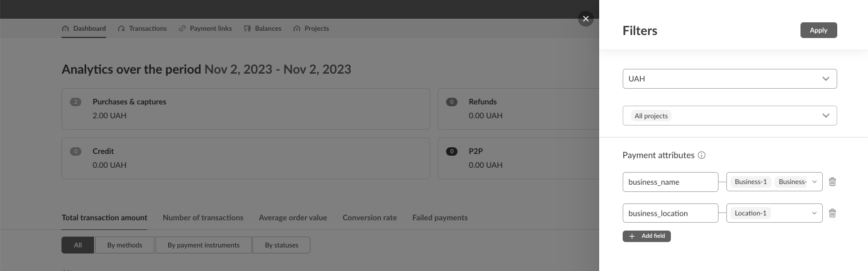Select the By methods toggle
Image resolution: width=868 pixels, height=271 pixels.
tap(125, 245)
